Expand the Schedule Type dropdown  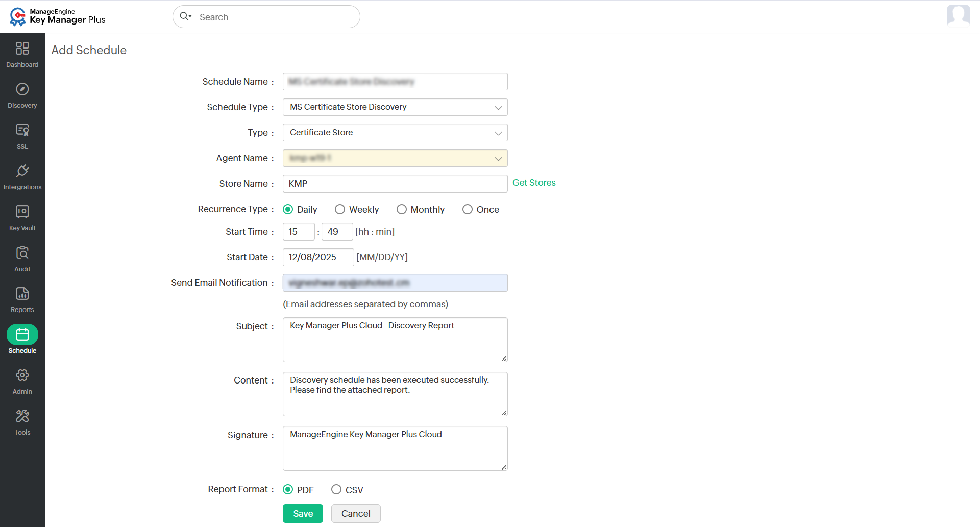395,107
